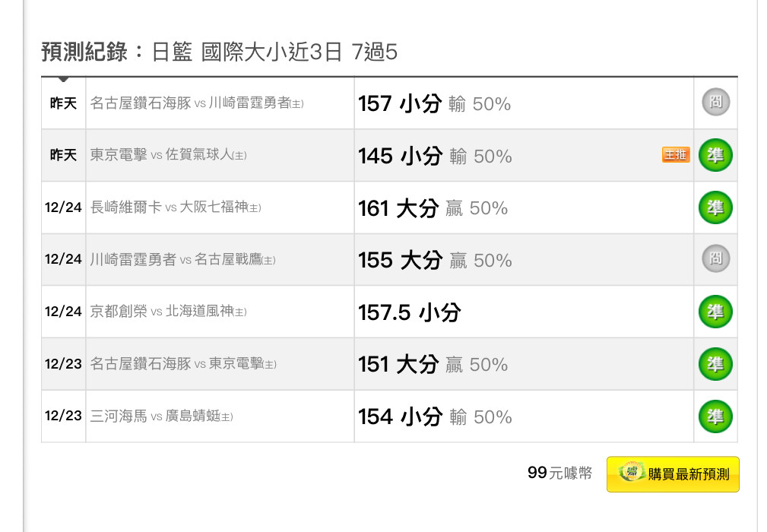The width and height of the screenshot is (767, 532).
Task: Open matchup 東京電擊 vs 佐賀氣球人
Action: click(x=168, y=155)
